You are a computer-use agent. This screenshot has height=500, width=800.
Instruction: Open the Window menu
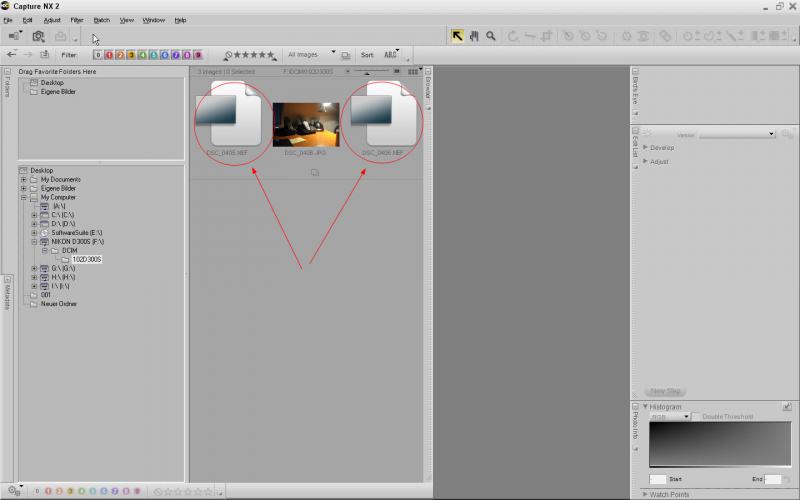pyautogui.click(x=154, y=20)
